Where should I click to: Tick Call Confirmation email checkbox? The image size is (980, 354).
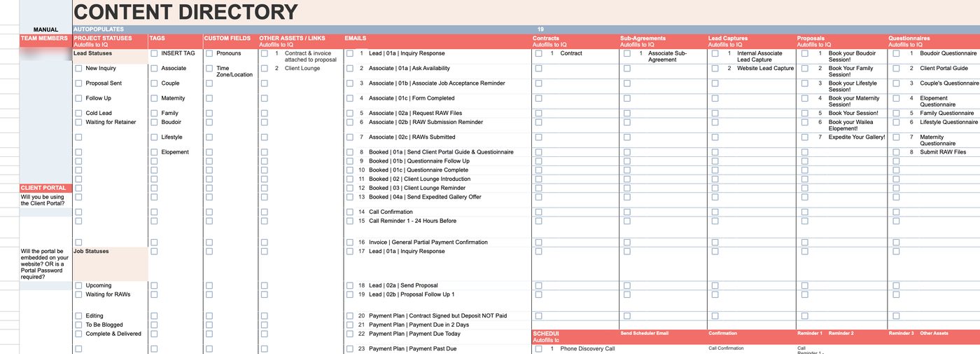(350, 212)
